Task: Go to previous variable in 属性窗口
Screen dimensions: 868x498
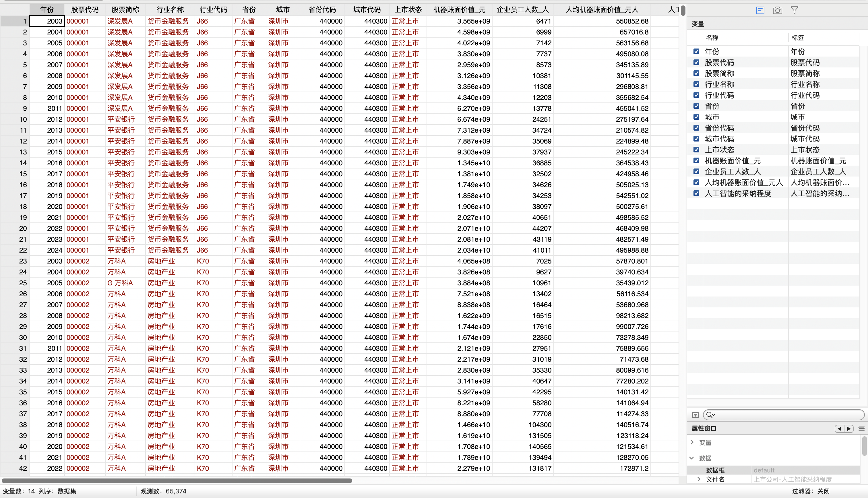Action: point(839,429)
